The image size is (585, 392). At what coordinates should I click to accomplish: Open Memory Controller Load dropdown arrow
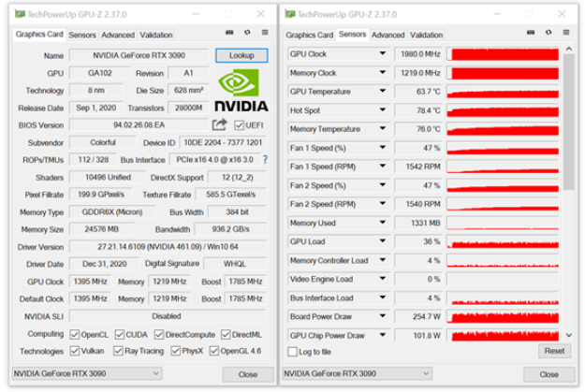[x=383, y=260]
